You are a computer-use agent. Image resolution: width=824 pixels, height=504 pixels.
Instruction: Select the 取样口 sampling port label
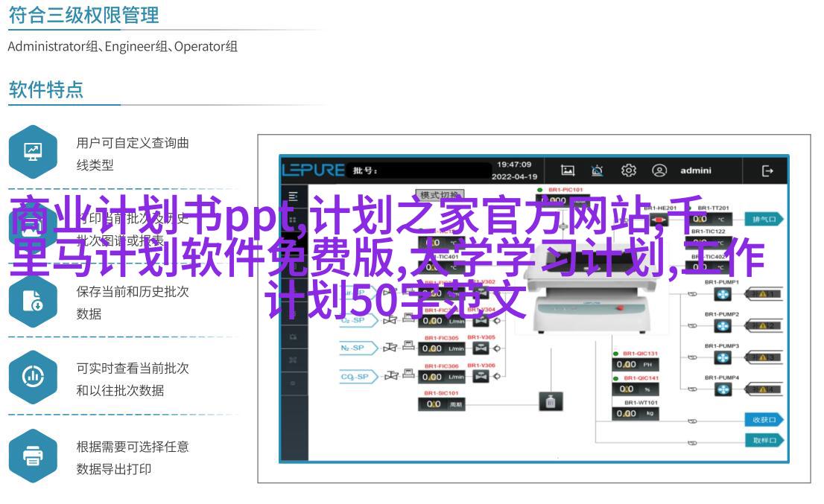(x=764, y=441)
